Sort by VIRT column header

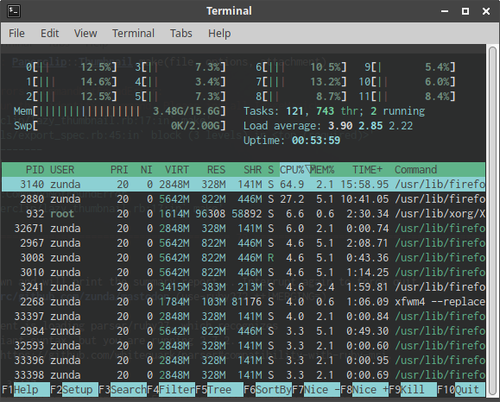tap(177, 170)
